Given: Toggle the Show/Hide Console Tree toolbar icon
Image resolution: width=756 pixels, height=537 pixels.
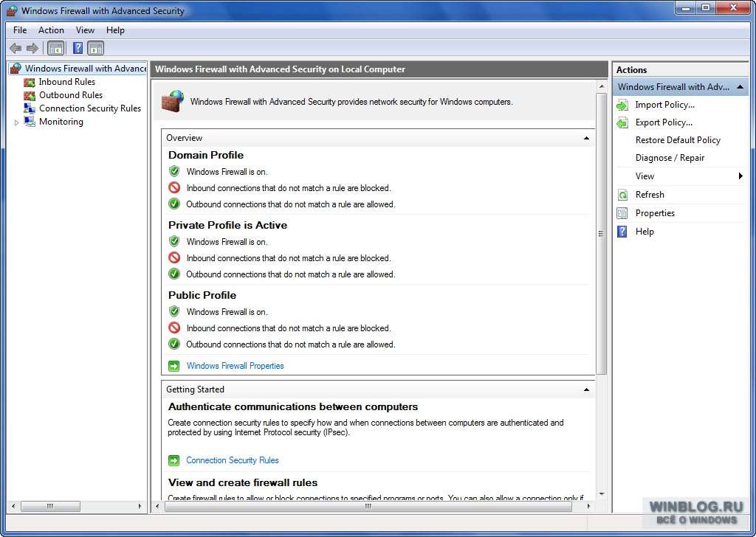Looking at the screenshot, I should tap(56, 48).
